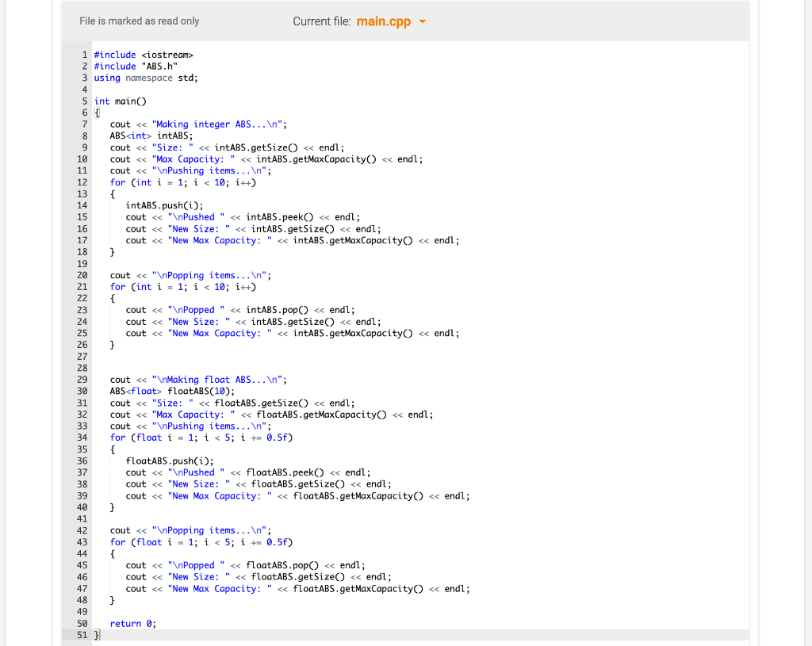Image resolution: width=812 pixels, height=646 pixels.
Task: Select line number 1 in the gutter
Action: [84, 55]
